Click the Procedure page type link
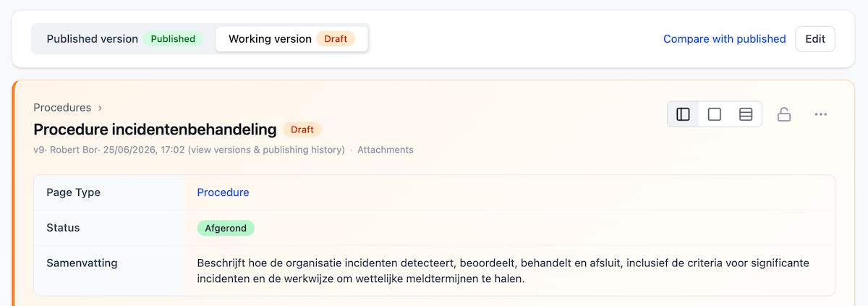This screenshot has width=868, height=306. (223, 192)
